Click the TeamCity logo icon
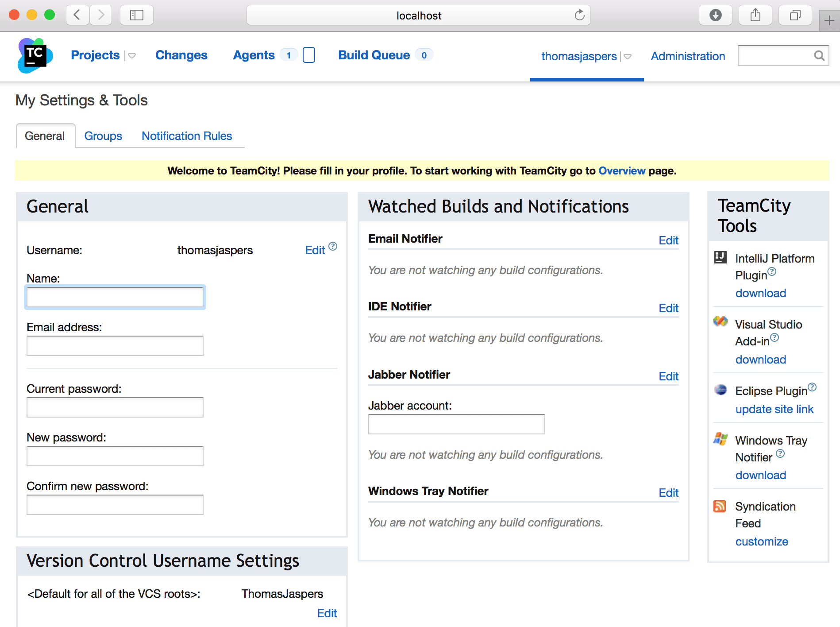Image resolution: width=840 pixels, height=627 pixels. click(35, 56)
